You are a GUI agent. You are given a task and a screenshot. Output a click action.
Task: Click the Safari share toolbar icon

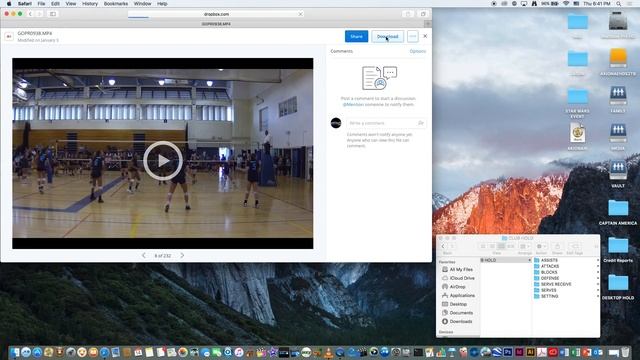click(408, 14)
